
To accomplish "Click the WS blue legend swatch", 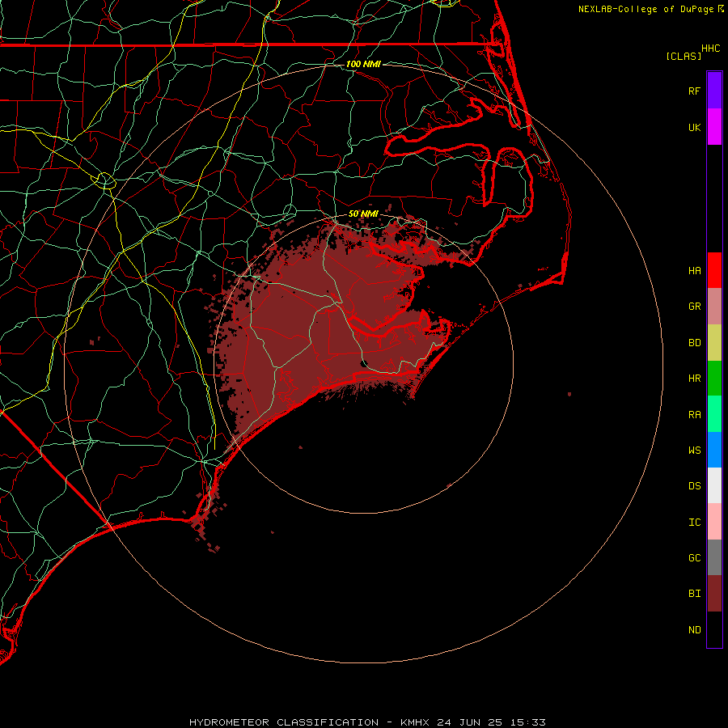I will tap(714, 450).
